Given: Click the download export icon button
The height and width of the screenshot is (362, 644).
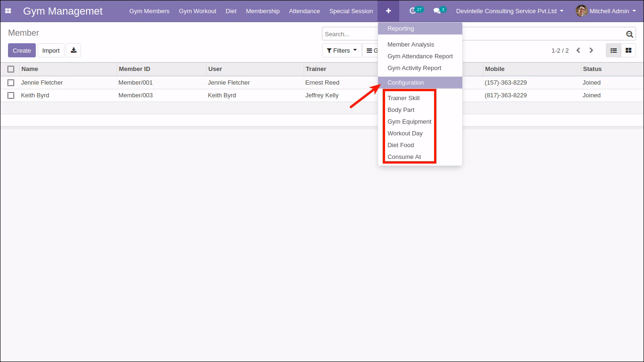Looking at the screenshot, I should [73, 50].
